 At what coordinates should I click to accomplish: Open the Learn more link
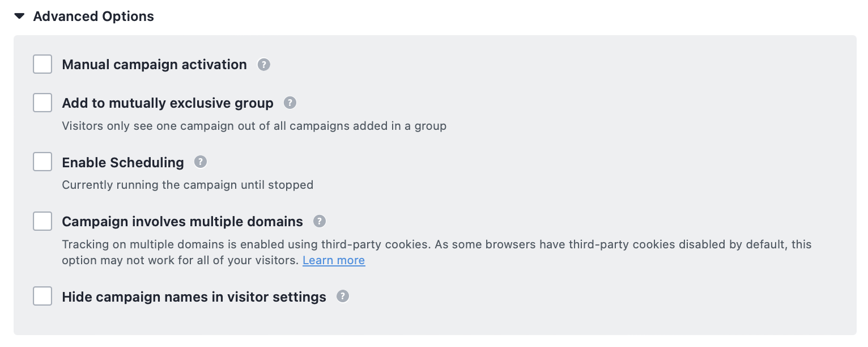tap(334, 260)
